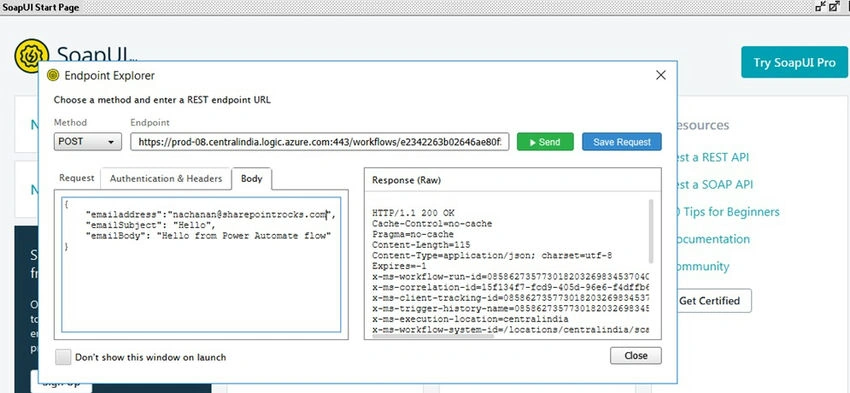Click the "Content-Length=115" response line
This screenshot has width=850, height=393.
coord(421,244)
